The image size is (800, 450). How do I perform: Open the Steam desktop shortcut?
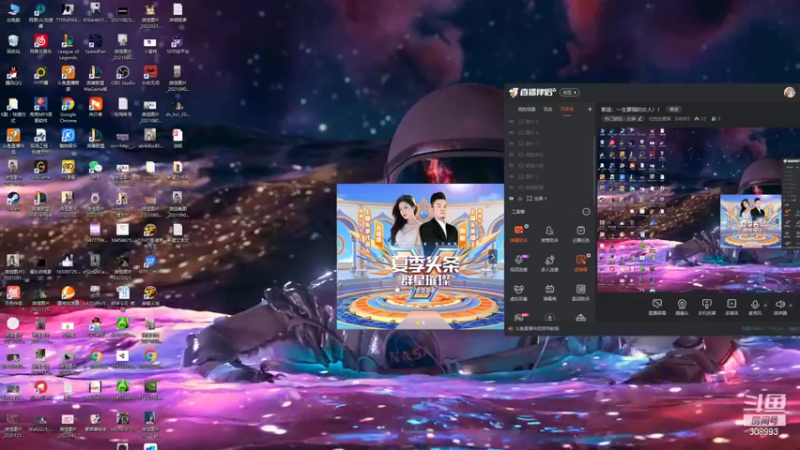point(13,201)
